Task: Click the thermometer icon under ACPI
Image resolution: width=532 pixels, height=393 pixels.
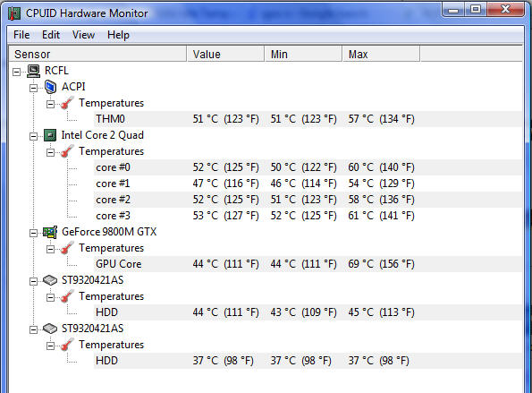Action: (x=67, y=103)
